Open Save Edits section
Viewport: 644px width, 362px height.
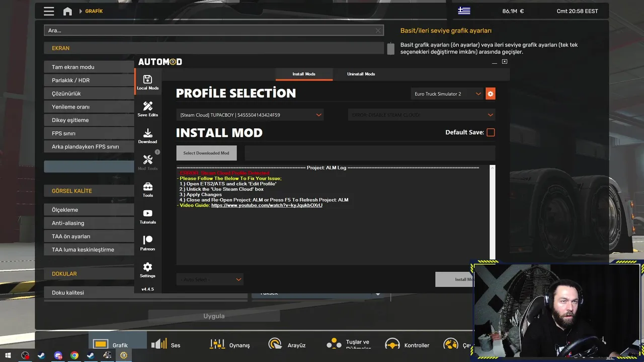point(147,109)
